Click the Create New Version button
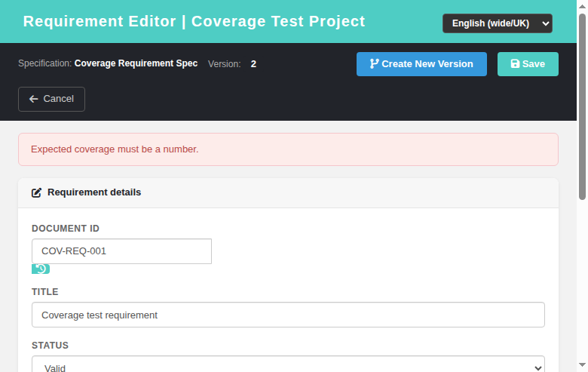 pyautogui.click(x=421, y=64)
